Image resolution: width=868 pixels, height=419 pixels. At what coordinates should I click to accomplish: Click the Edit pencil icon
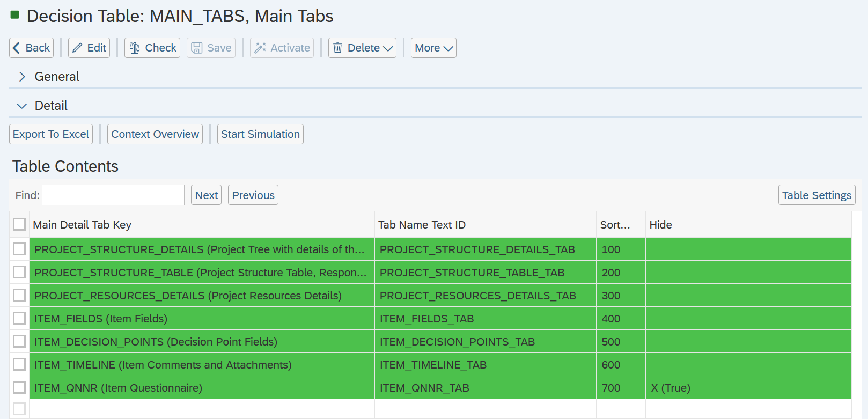78,48
